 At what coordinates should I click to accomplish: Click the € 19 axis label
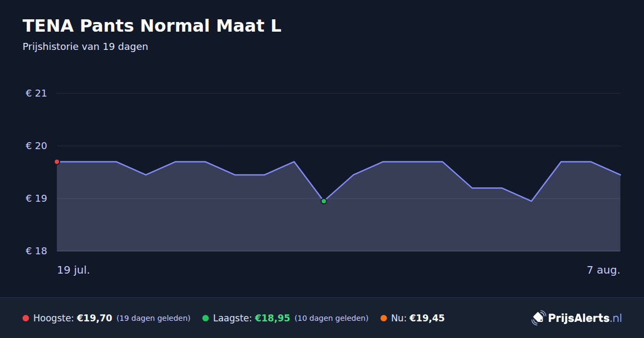36,199
